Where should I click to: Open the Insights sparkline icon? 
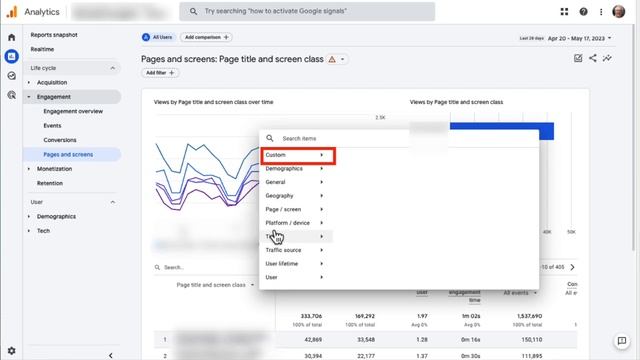pyautogui.click(x=607, y=58)
